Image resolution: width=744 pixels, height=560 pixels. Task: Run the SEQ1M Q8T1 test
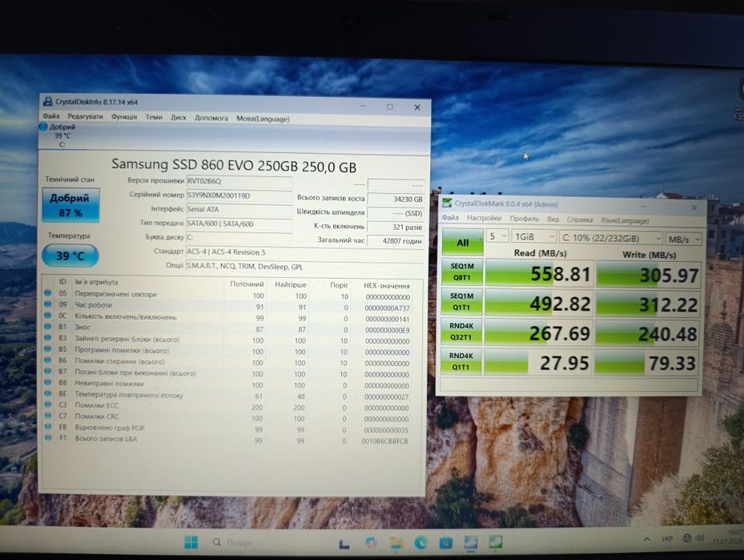tap(461, 272)
